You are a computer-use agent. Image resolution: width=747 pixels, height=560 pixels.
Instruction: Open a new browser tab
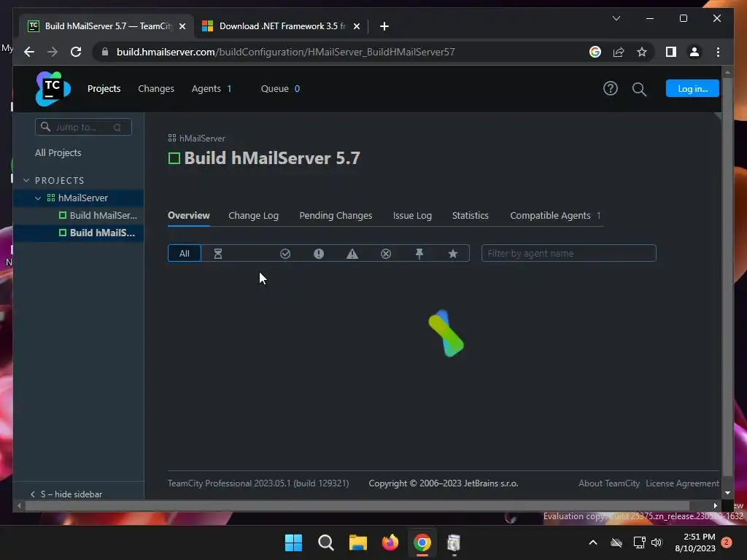click(384, 26)
